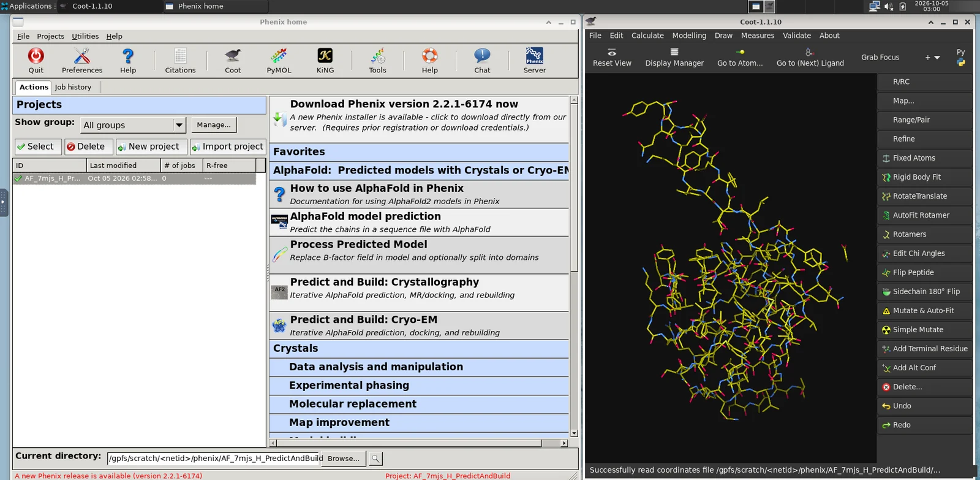Click the Import project button
This screenshot has height=480, width=980.
228,147
